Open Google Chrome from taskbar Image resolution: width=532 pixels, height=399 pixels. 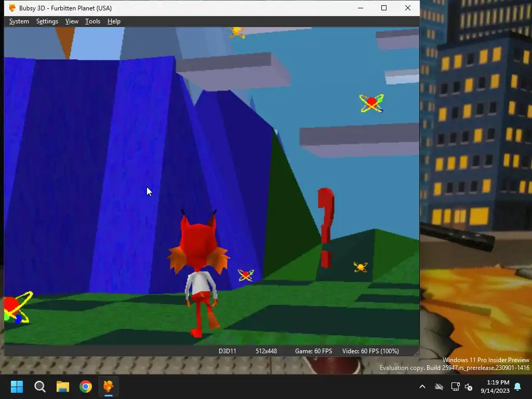(86, 387)
